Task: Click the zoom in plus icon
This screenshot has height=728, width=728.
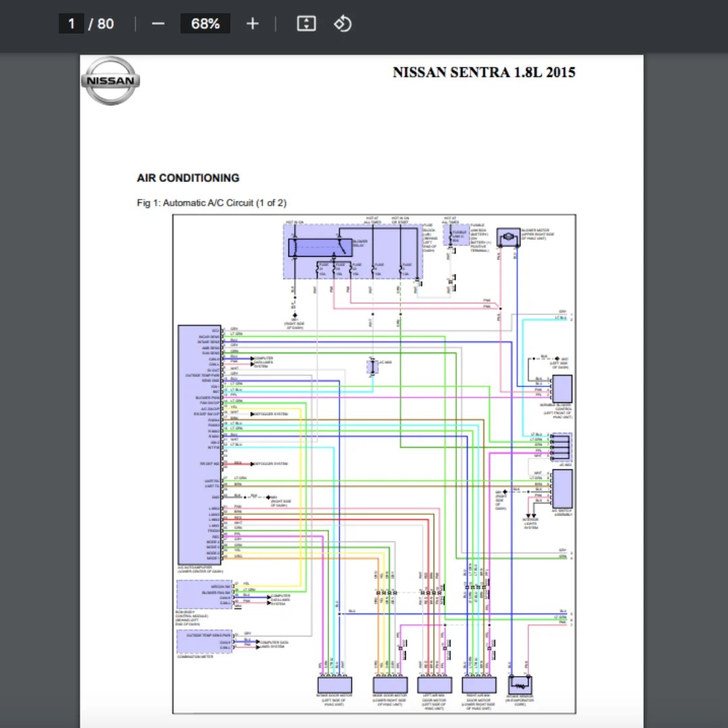Action: coord(252,24)
